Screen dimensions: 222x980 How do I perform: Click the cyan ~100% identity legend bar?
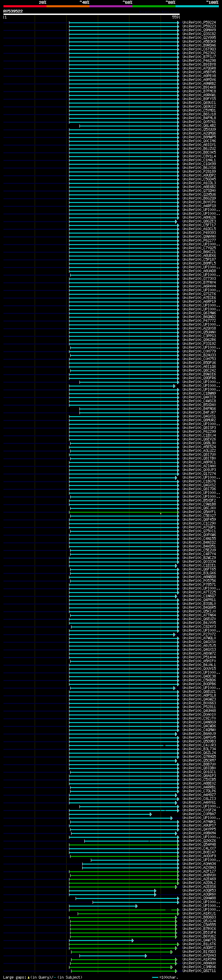tap(197, 6)
